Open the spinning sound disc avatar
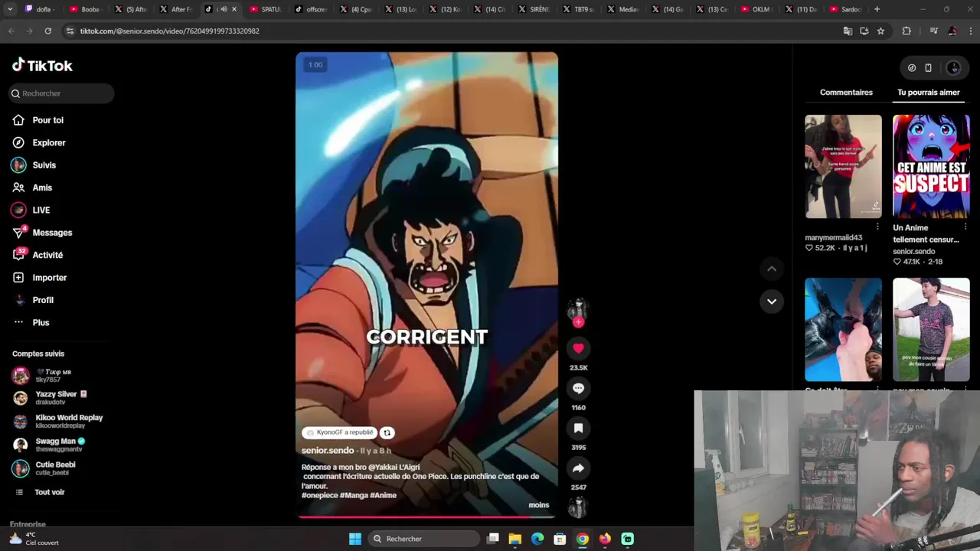The width and height of the screenshot is (980, 551). pyautogui.click(x=578, y=507)
